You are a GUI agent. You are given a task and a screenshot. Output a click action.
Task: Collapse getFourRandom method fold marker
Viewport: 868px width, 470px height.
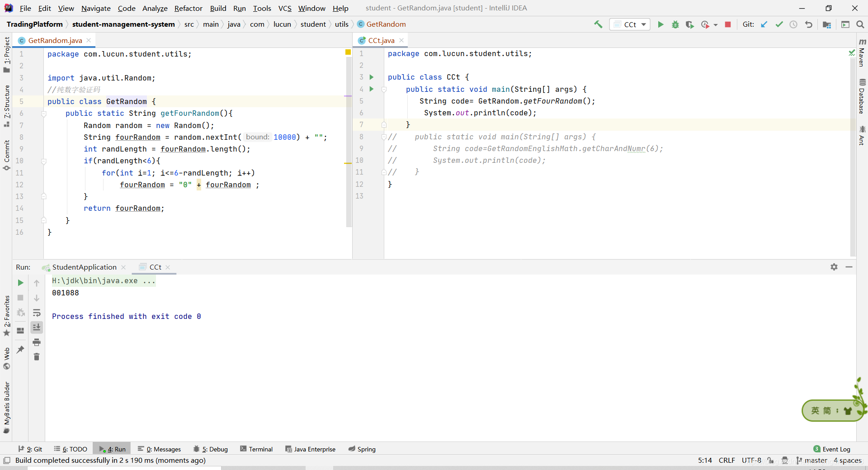44,114
